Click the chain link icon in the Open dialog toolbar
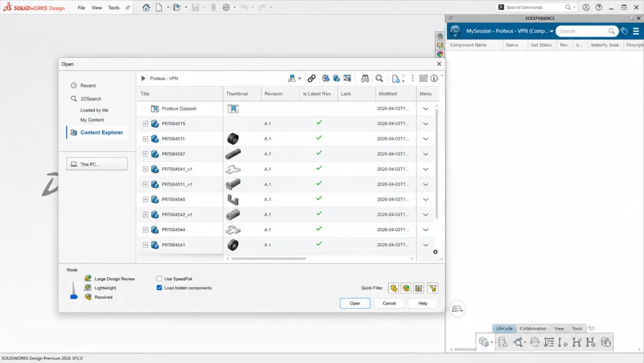The height and width of the screenshot is (363, 644). pyautogui.click(x=311, y=78)
